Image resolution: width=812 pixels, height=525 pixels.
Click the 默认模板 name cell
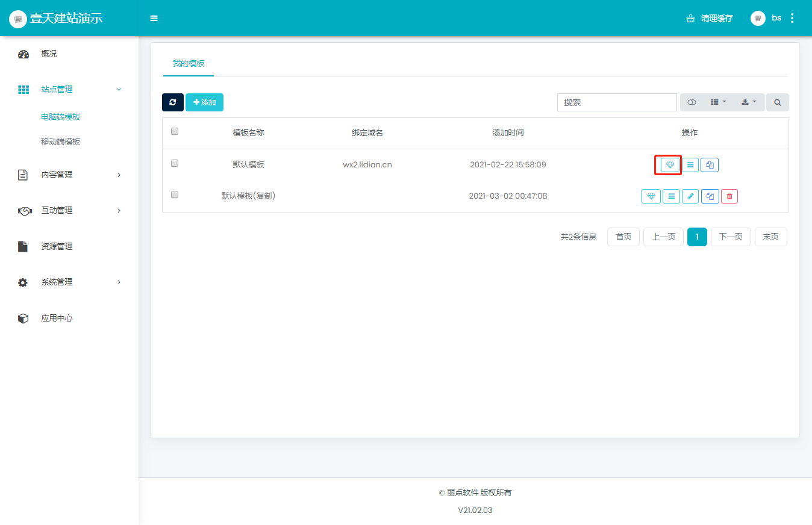(249, 164)
